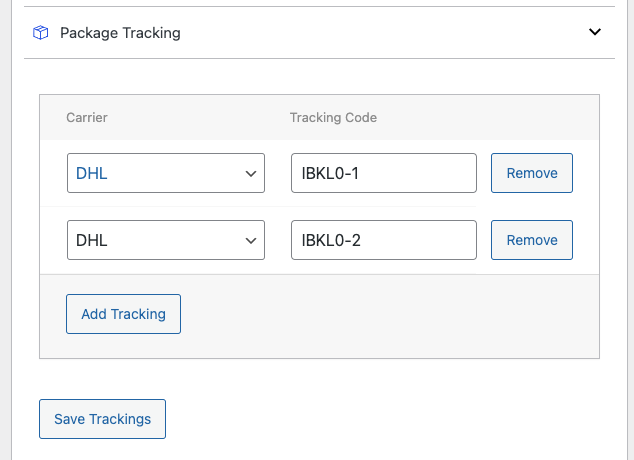Select the DHL text in the second carrier row

(x=92, y=240)
